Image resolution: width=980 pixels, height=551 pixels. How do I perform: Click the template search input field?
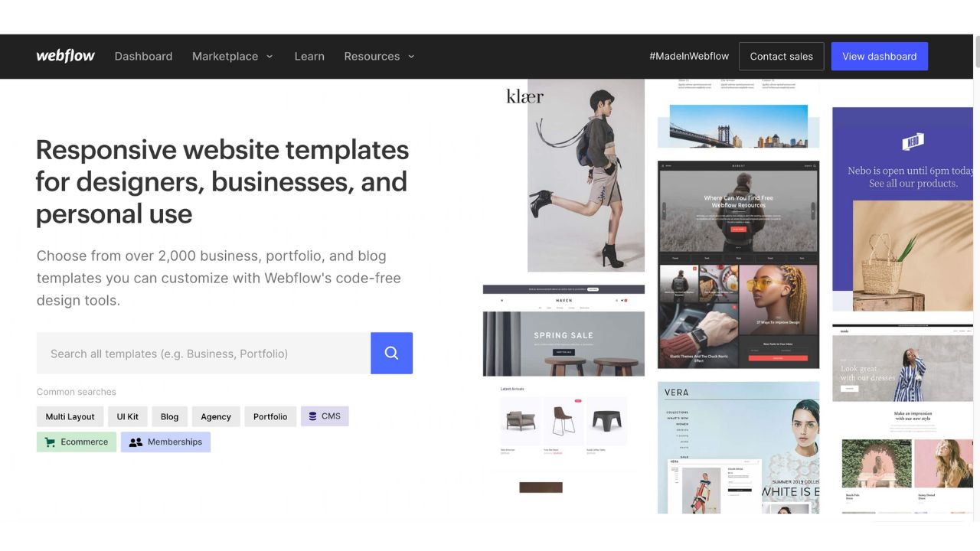[x=203, y=353]
